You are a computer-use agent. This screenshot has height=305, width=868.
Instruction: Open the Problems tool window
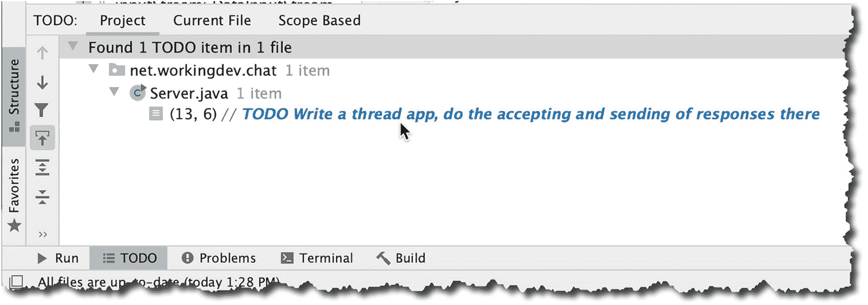[x=218, y=258]
